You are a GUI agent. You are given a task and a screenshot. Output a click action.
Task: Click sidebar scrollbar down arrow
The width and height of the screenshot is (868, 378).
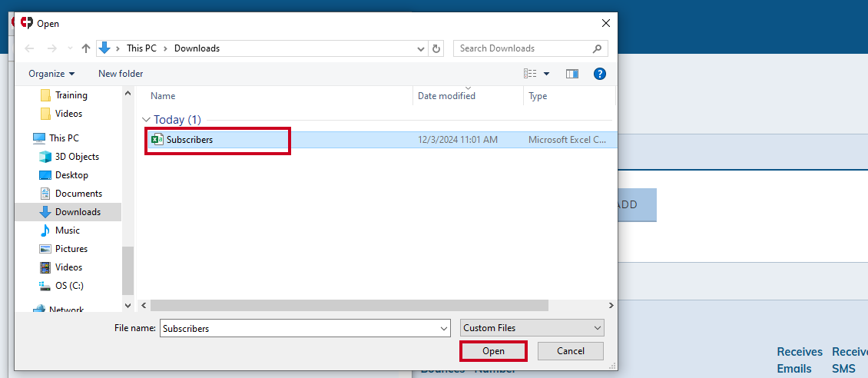click(128, 306)
